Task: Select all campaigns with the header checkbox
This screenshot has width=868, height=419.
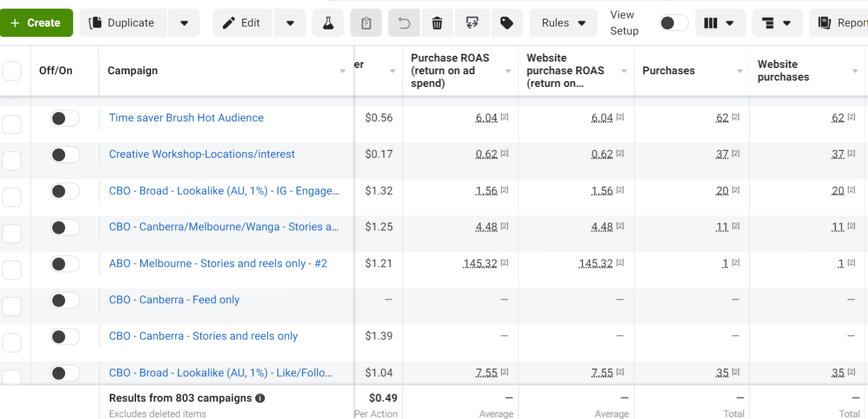Action: [12, 71]
